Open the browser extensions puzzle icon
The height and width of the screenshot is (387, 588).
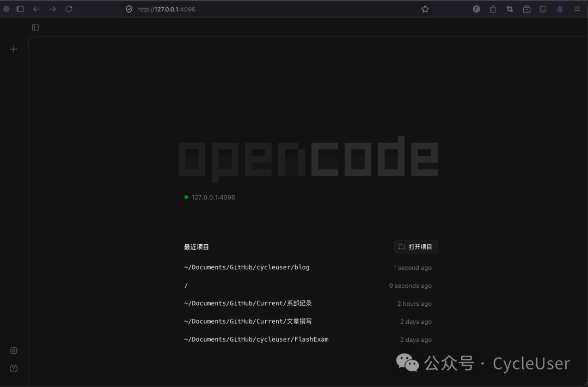click(493, 9)
